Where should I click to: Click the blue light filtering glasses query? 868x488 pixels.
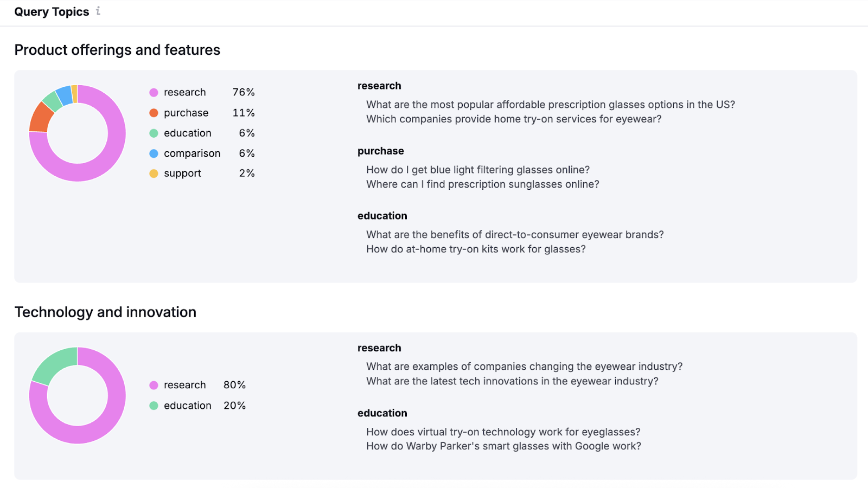coord(477,170)
